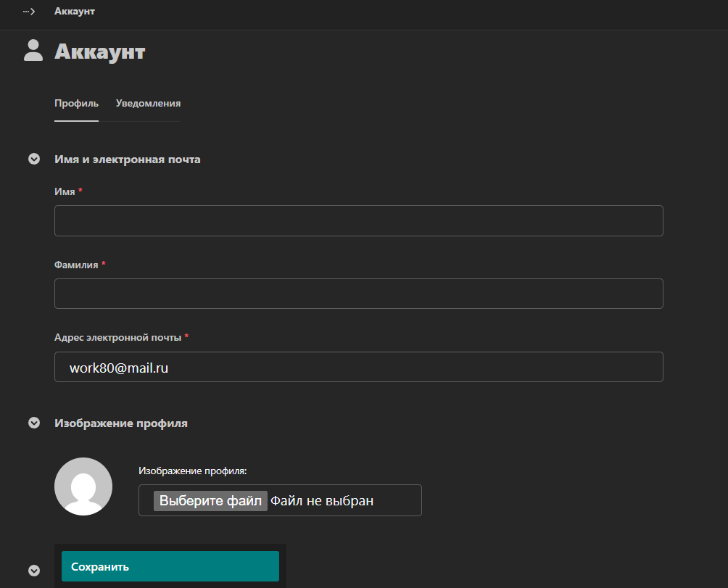The height and width of the screenshot is (588, 728).
Task: Click the email address field with work80@mail.ru
Action: 358,367
